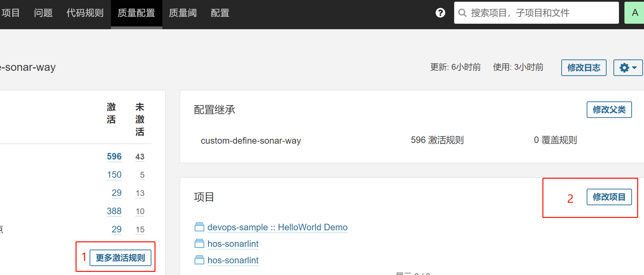Open the gear settings dropdown
The width and height of the screenshot is (644, 275).
click(x=628, y=68)
